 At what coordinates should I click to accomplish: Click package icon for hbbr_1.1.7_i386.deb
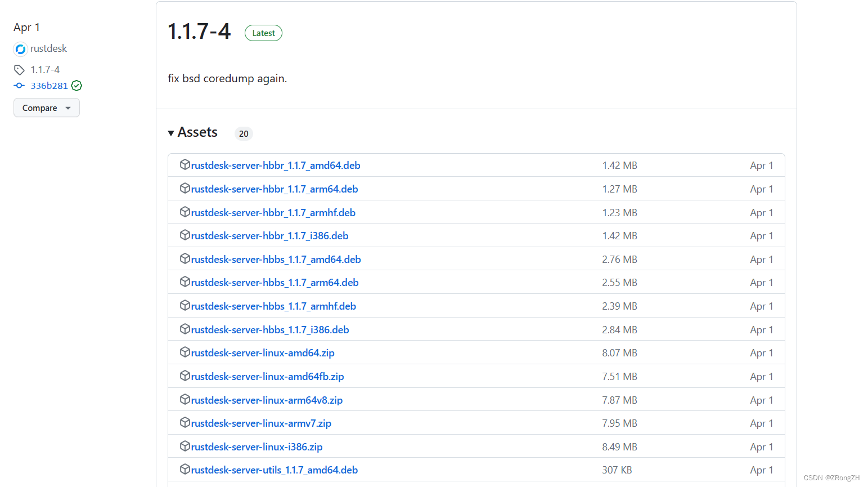pyautogui.click(x=185, y=235)
